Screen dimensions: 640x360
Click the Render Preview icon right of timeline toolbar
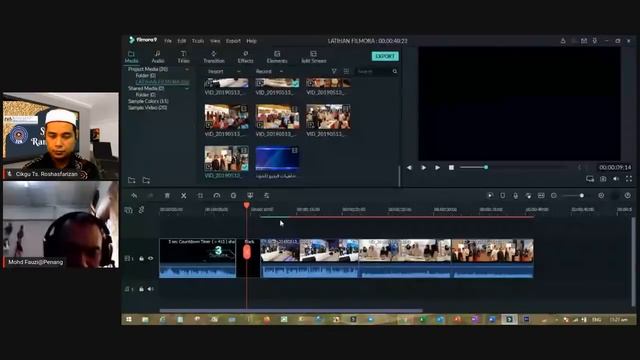tap(490, 196)
